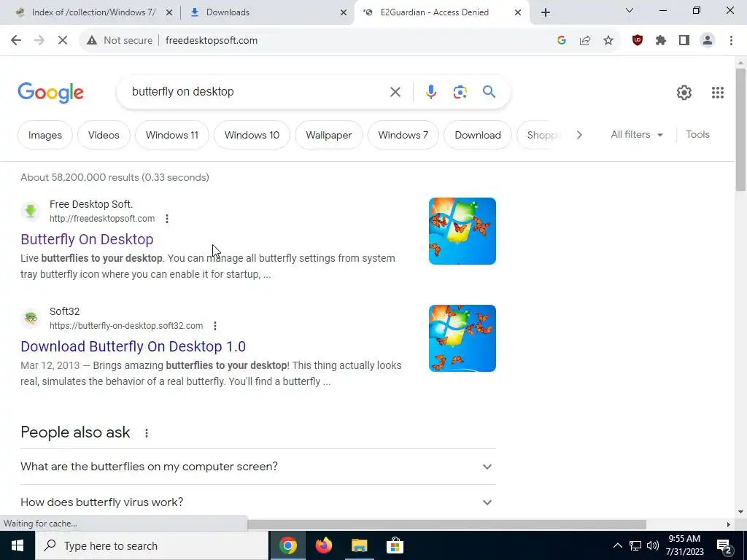Open Firefox from the taskbar
Image resolution: width=747 pixels, height=560 pixels.
coord(323,545)
